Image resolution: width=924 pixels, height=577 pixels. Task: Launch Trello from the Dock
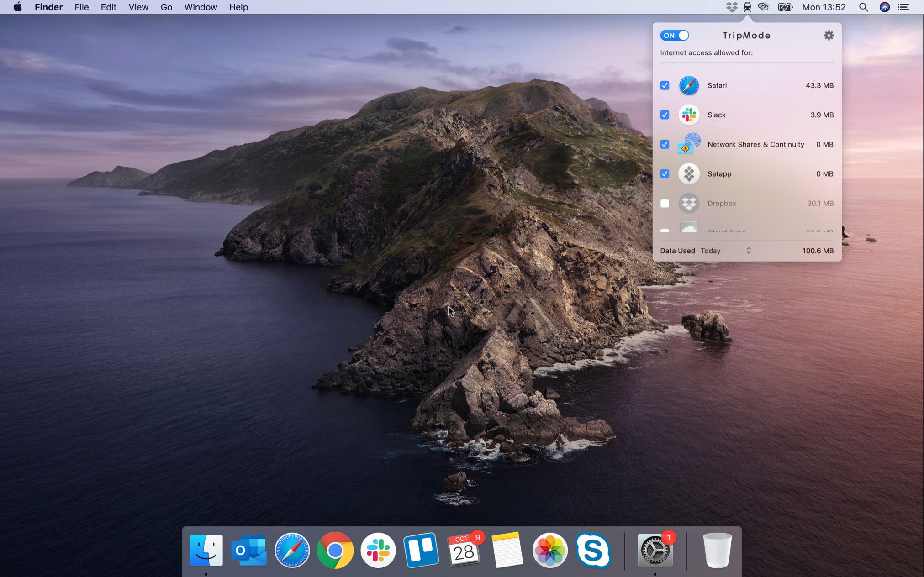coord(421,550)
